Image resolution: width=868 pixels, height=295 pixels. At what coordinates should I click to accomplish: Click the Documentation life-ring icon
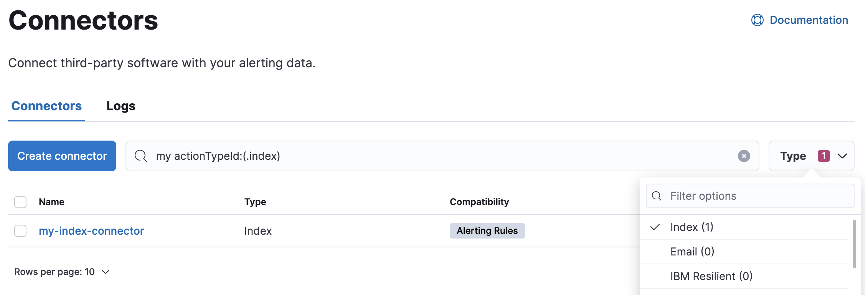point(757,20)
